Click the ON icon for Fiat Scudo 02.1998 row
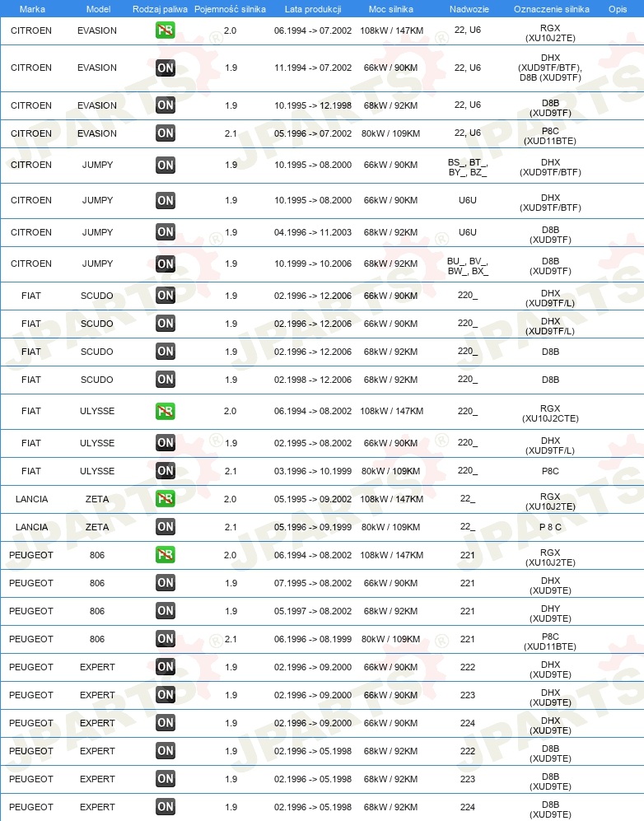This screenshot has height=821, width=644. 166,380
